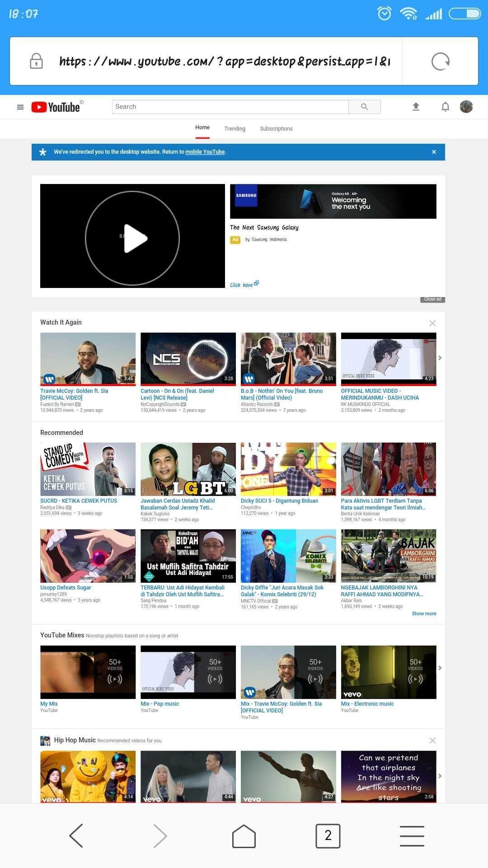The height and width of the screenshot is (868, 488).
Task: Tap the Wi-Fi status icon
Action: tap(408, 14)
